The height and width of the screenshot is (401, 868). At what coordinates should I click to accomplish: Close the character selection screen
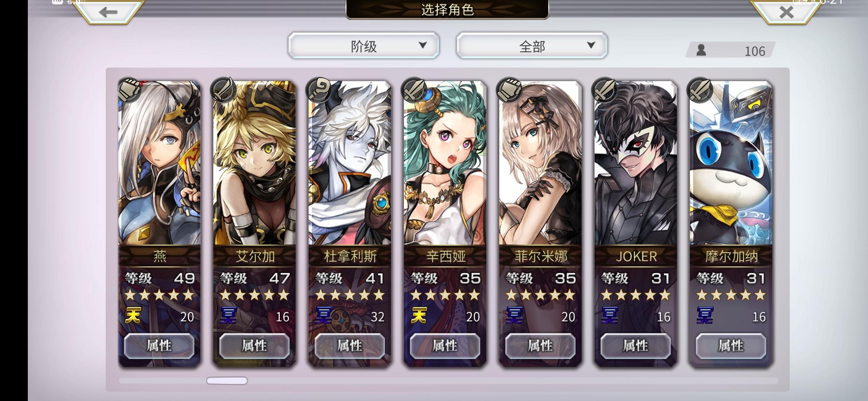786,12
